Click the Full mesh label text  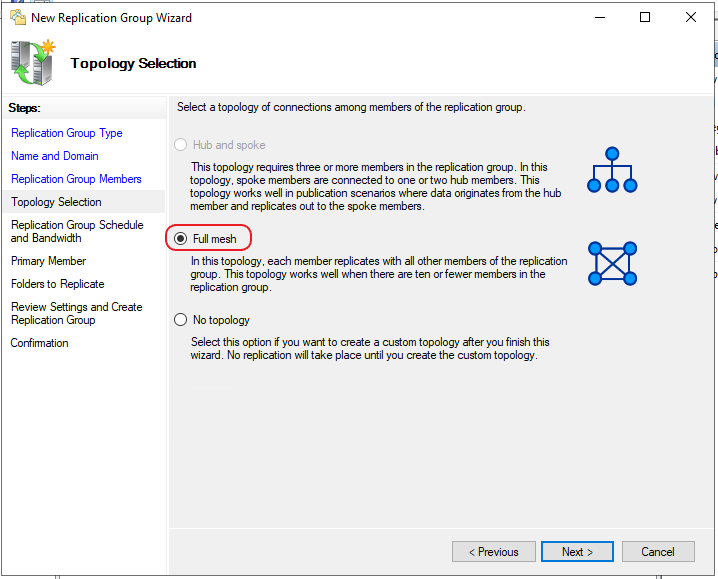(215, 239)
